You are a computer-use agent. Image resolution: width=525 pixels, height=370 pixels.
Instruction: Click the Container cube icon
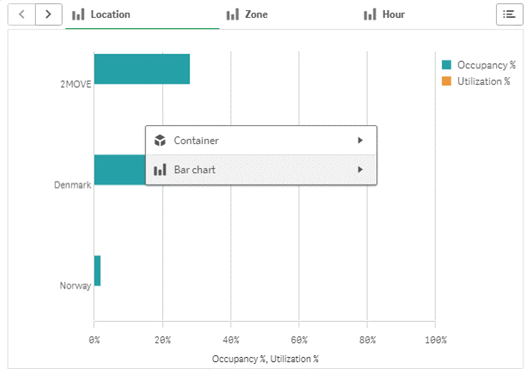160,140
